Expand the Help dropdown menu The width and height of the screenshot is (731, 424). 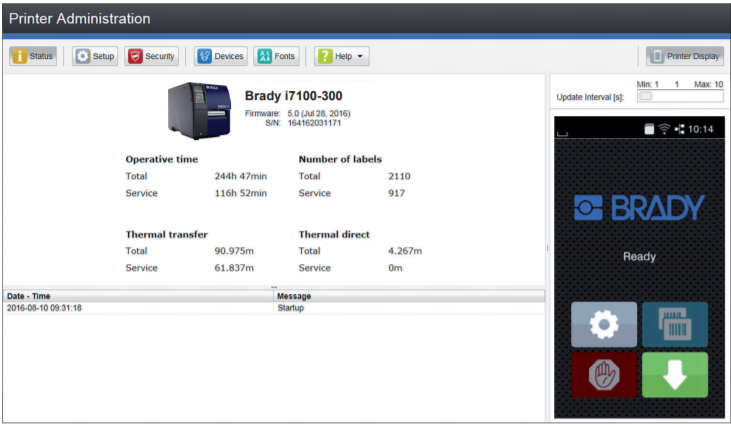[x=342, y=56]
